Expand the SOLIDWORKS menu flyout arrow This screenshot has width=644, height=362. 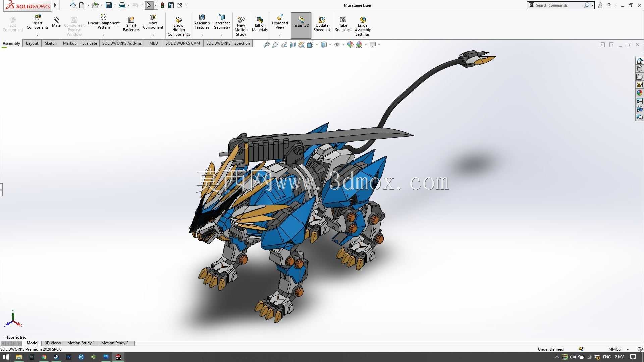[x=56, y=5]
